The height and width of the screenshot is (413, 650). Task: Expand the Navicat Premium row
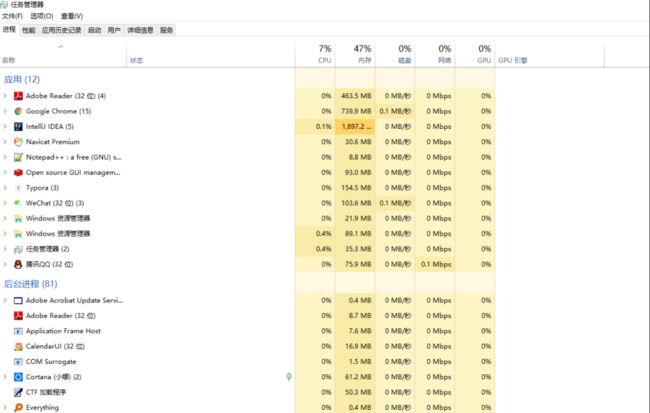[5, 142]
